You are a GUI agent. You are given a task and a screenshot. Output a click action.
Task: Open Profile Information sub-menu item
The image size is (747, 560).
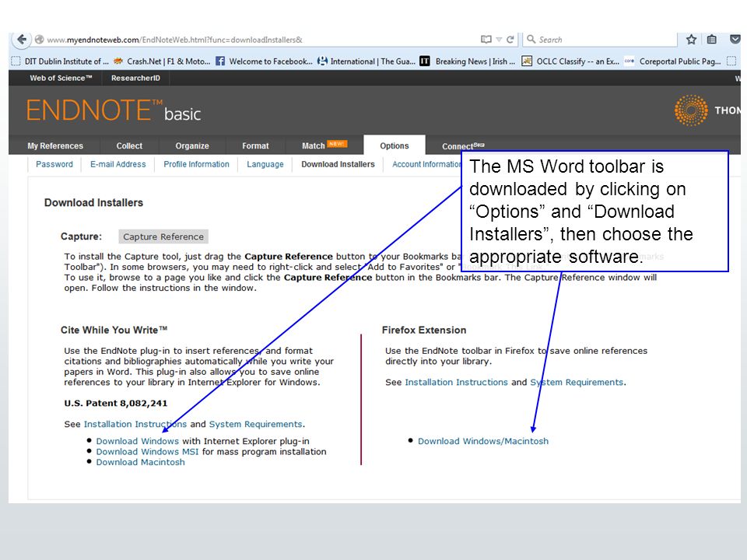click(196, 164)
